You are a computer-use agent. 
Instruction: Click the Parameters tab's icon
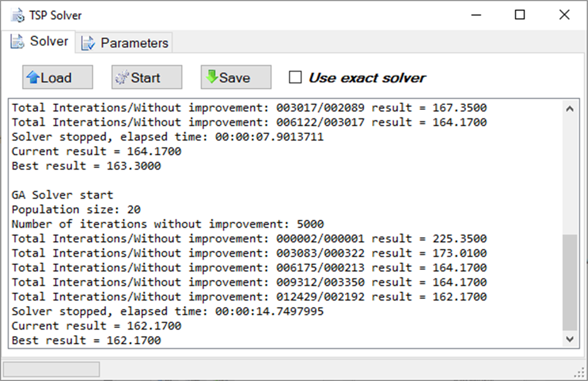point(88,43)
